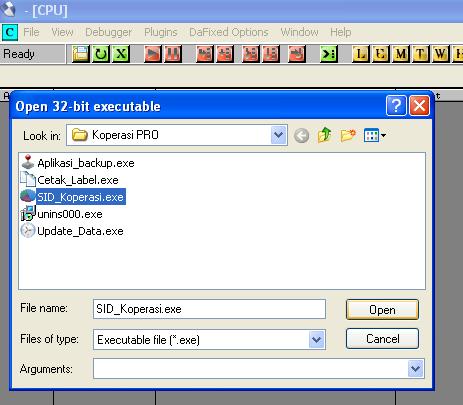Screen dimensions: 463x405
Task: Select Aplikasi_backup.exe in the file list
Action: 78,163
